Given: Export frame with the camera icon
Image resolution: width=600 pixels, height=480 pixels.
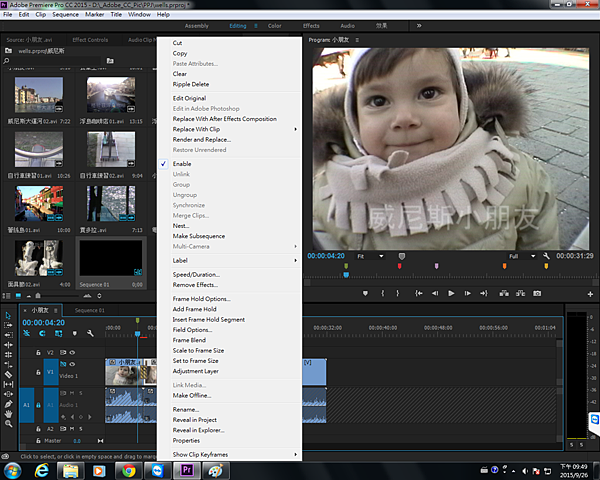Looking at the screenshot, I should (537, 293).
